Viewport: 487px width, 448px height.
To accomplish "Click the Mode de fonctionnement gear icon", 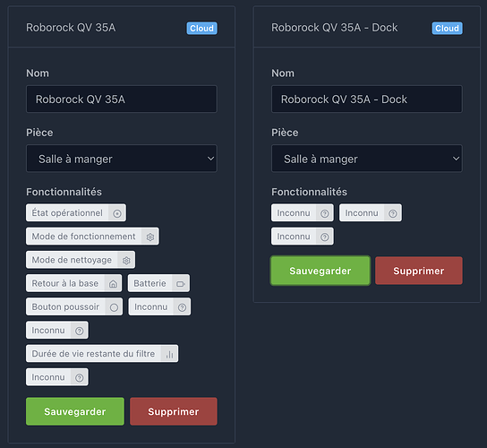I will [150, 237].
